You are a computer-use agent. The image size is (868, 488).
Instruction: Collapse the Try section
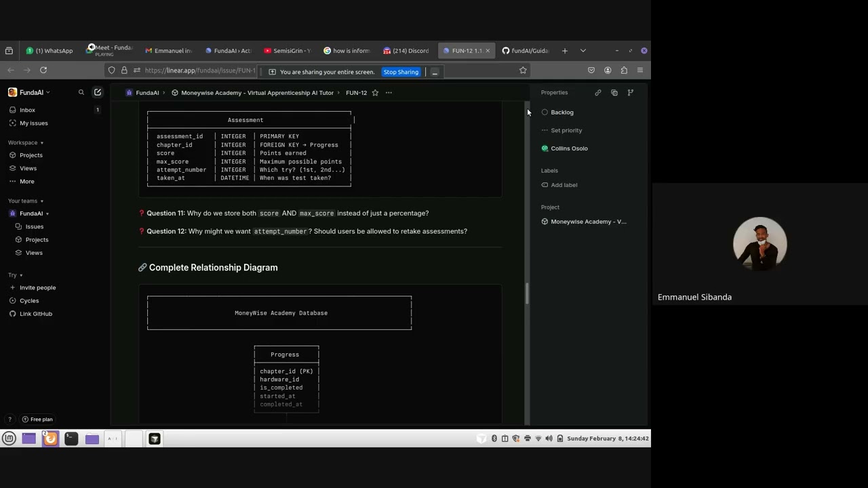(x=16, y=275)
